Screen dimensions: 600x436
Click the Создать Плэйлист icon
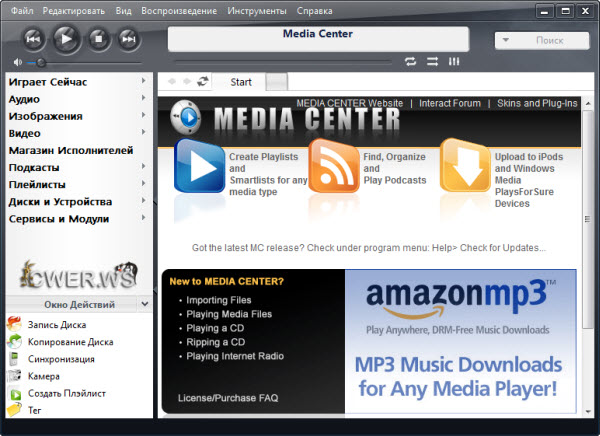[15, 394]
